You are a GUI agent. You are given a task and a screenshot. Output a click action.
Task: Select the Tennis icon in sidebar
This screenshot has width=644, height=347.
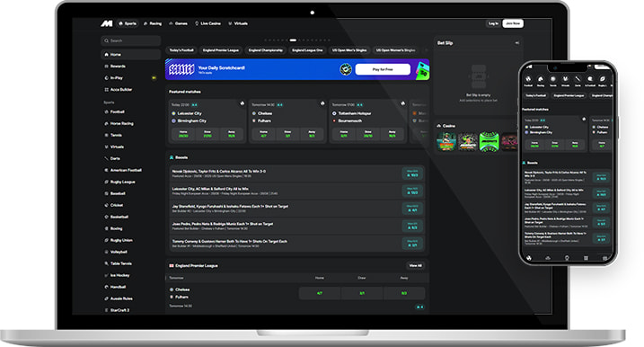pyautogui.click(x=106, y=135)
